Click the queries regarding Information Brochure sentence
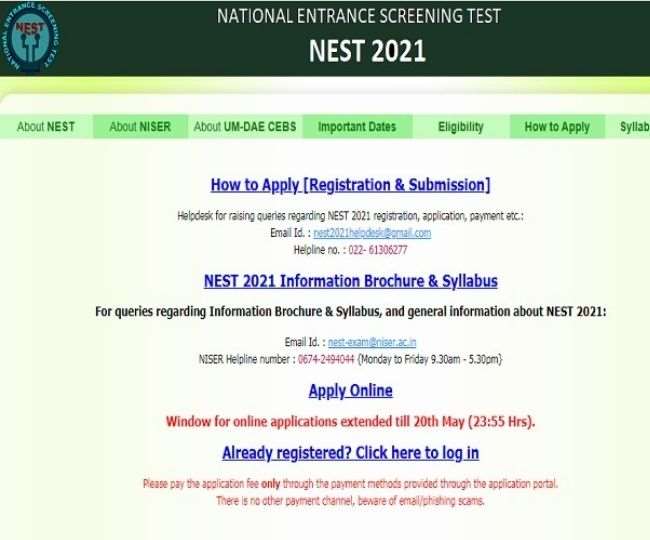Image resolution: width=650 pixels, height=540 pixels. click(351, 312)
